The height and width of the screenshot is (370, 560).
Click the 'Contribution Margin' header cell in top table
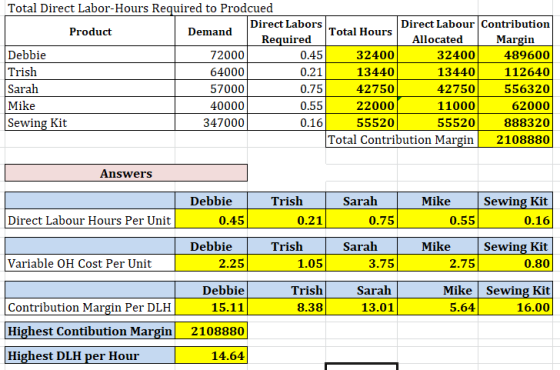tap(515, 31)
